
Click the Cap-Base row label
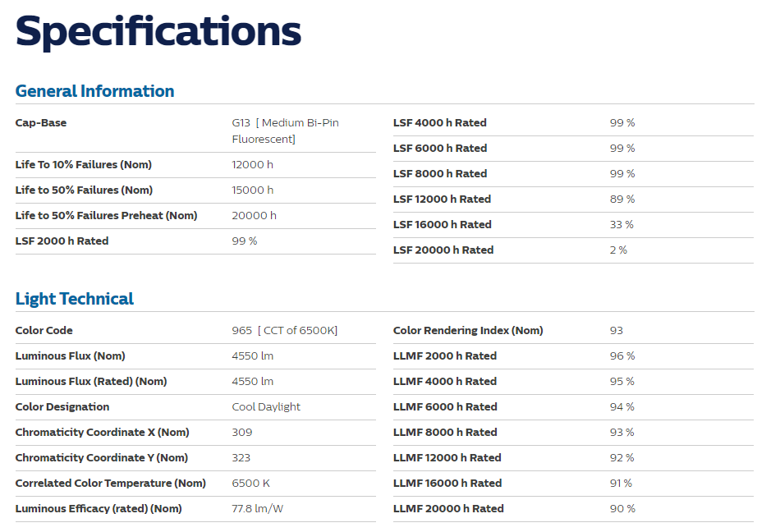pos(41,123)
